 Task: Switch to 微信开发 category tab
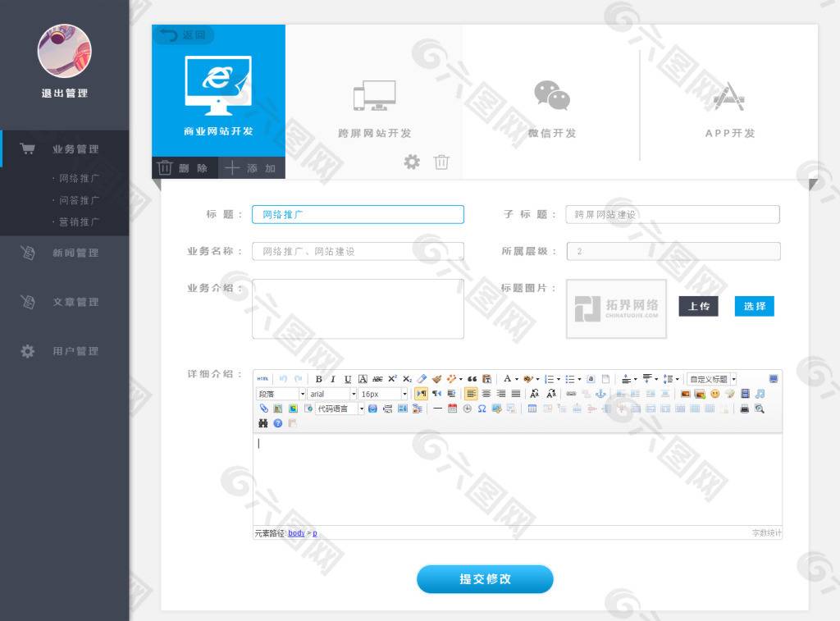pyautogui.click(x=552, y=110)
